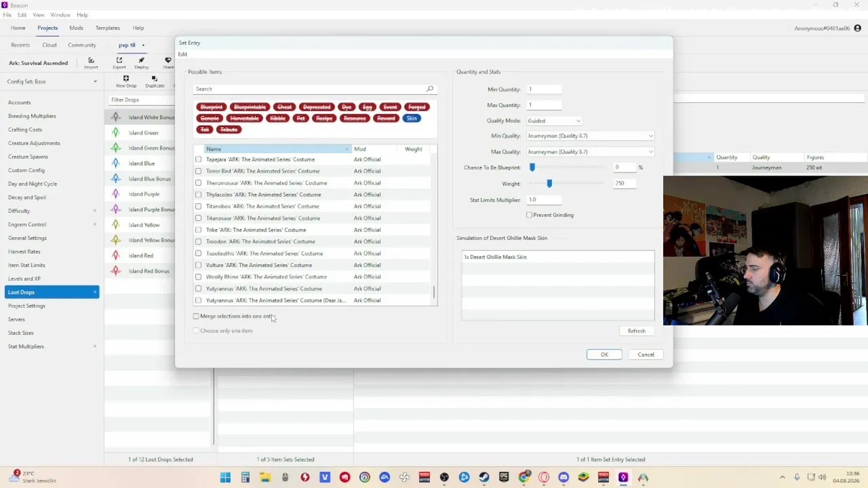Click the Weight slider handle
The image size is (868, 488).
click(549, 184)
